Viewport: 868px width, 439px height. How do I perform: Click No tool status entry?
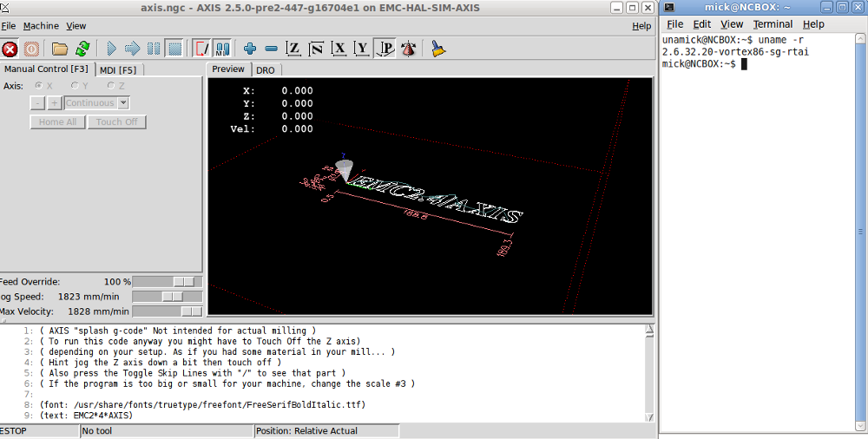click(166, 430)
